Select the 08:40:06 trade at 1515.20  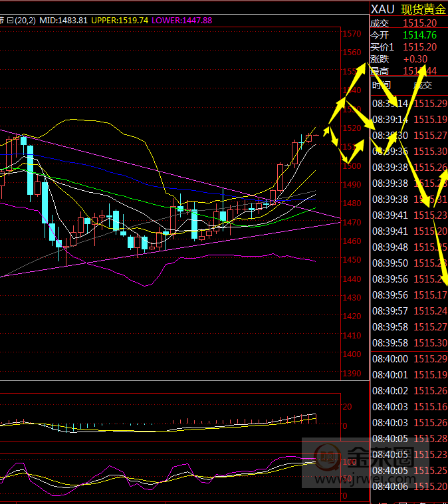(x=409, y=487)
